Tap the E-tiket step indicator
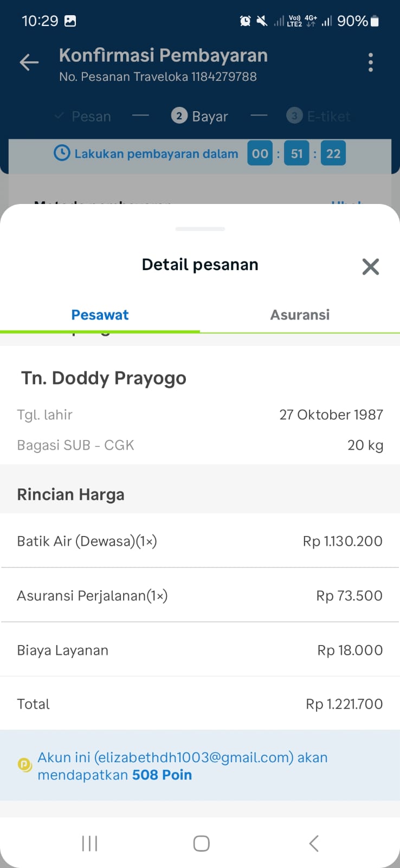The image size is (400, 868). [319, 116]
